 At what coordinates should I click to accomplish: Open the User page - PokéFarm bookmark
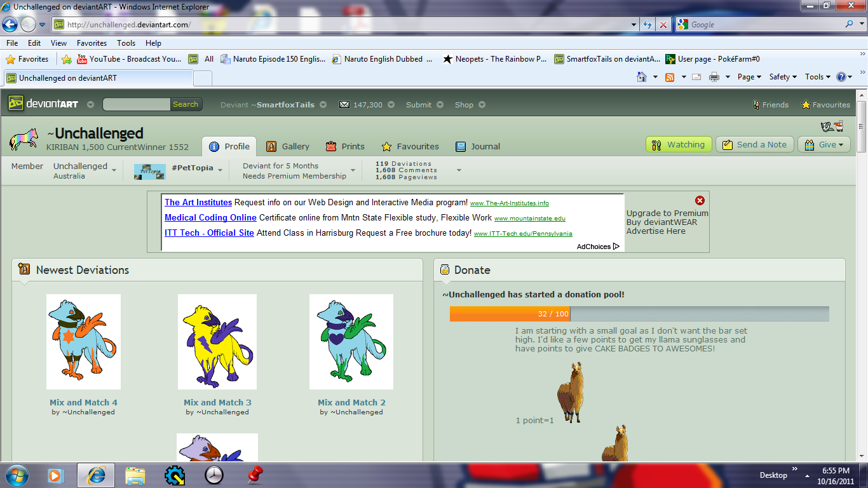tap(712, 59)
